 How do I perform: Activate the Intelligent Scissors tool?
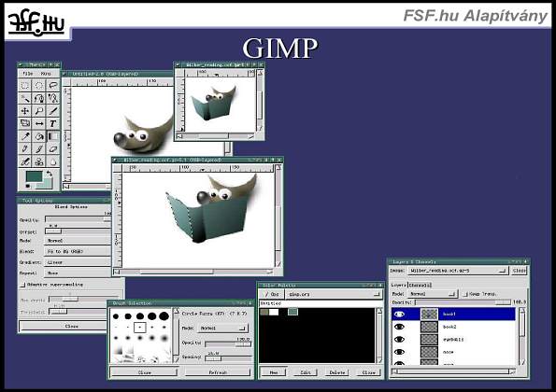pos(53,98)
